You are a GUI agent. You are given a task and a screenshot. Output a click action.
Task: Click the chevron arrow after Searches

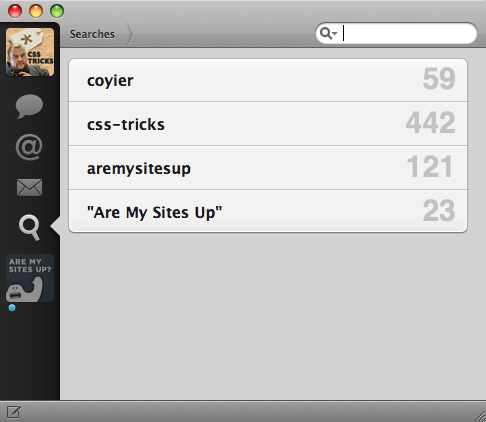[x=130, y=34]
